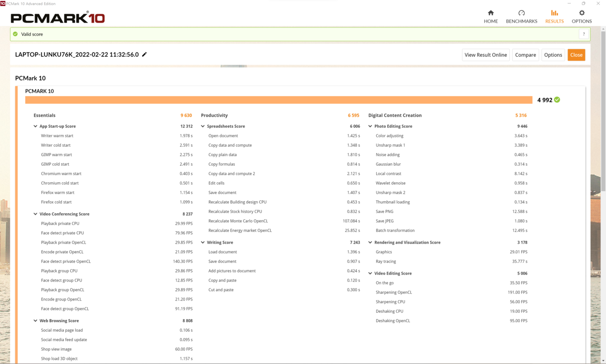Collapse the Video Editing Score section

point(370,274)
